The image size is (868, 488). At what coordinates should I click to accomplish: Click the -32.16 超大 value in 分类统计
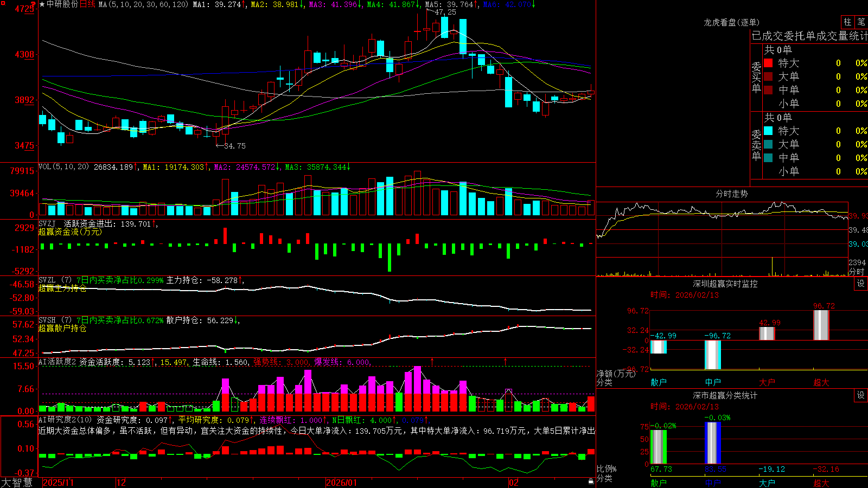(x=826, y=469)
